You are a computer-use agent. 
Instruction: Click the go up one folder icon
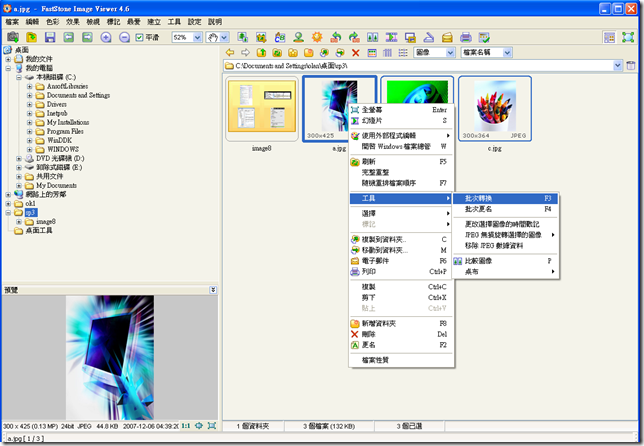(261, 52)
